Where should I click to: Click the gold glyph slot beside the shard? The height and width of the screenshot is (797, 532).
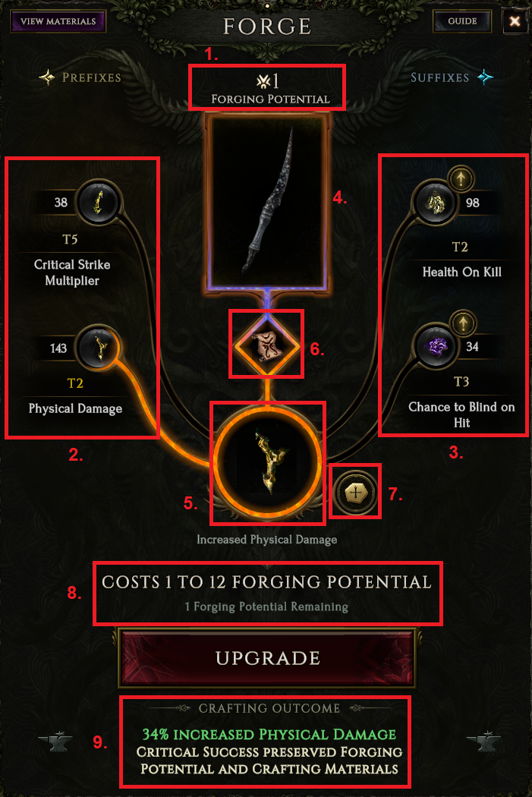pyautogui.click(x=356, y=493)
